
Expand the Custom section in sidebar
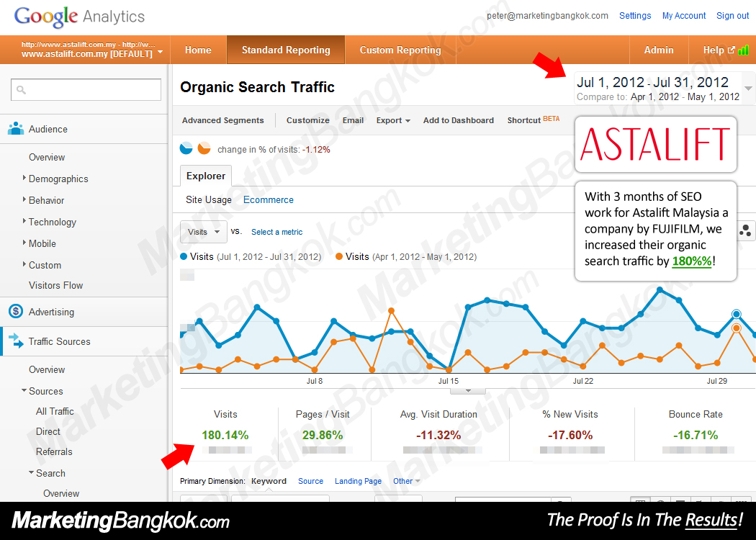click(24, 264)
